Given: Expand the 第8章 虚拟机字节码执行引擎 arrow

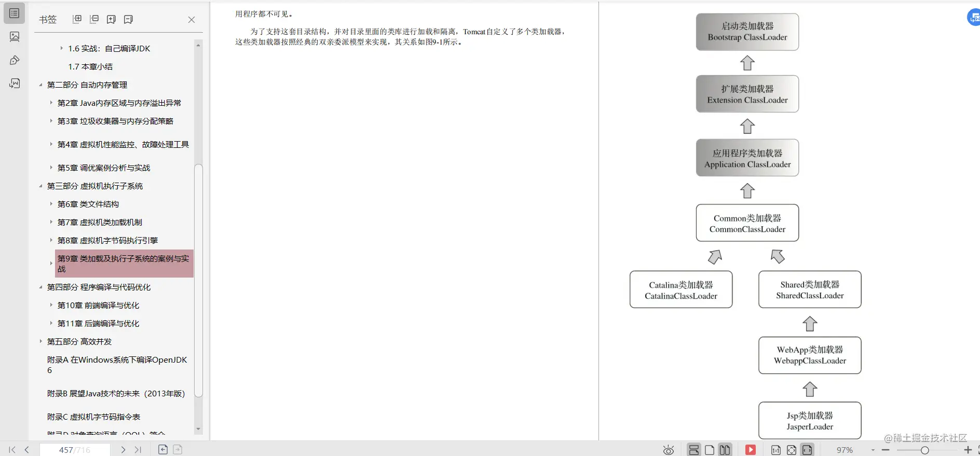Looking at the screenshot, I should pos(51,240).
